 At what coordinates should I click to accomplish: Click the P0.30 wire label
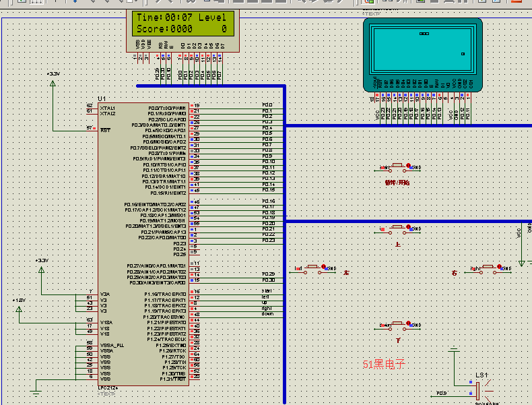(x=269, y=280)
